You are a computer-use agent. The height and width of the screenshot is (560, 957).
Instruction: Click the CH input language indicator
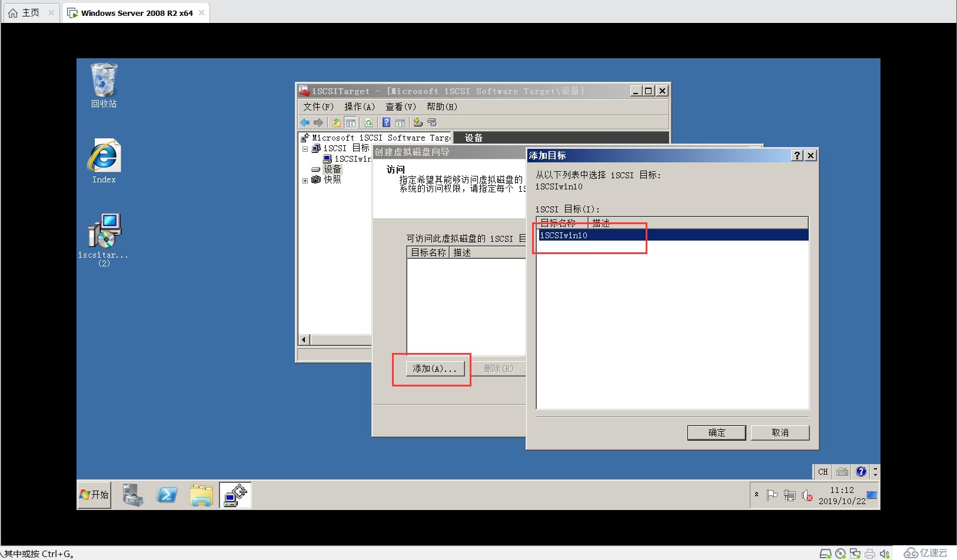pyautogui.click(x=823, y=471)
